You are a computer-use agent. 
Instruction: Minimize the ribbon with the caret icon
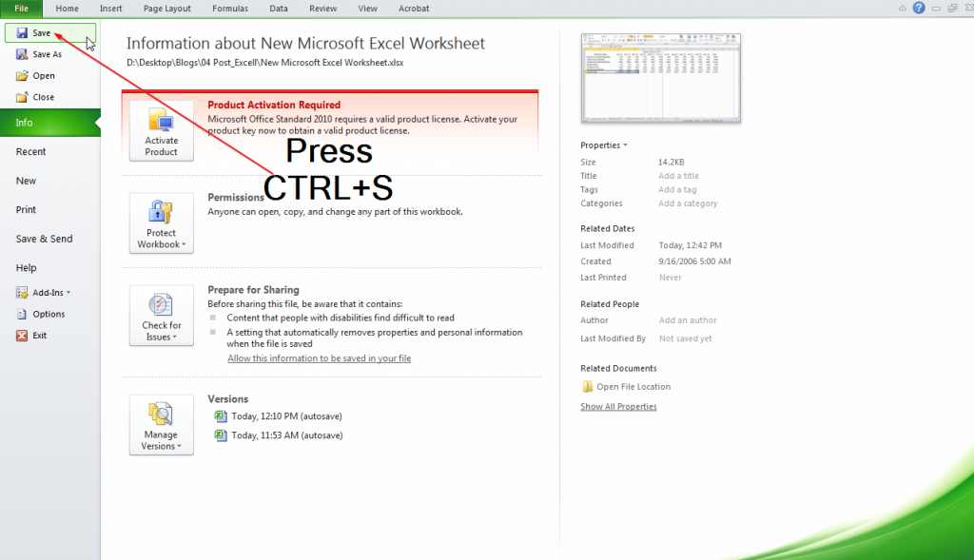[x=902, y=8]
